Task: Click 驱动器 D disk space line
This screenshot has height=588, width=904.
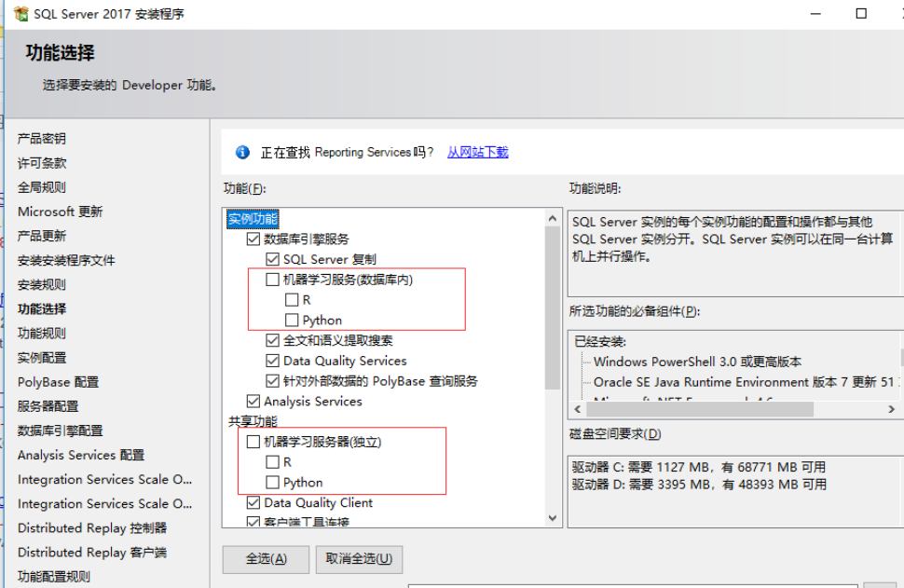Action: (x=699, y=485)
